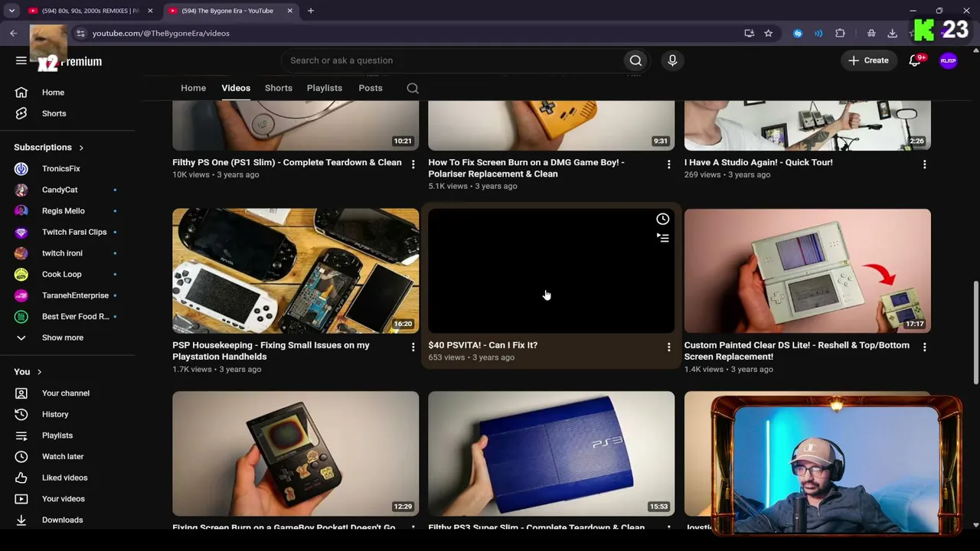
Task: Open I Have A Studio Again video title
Action: coord(758,162)
